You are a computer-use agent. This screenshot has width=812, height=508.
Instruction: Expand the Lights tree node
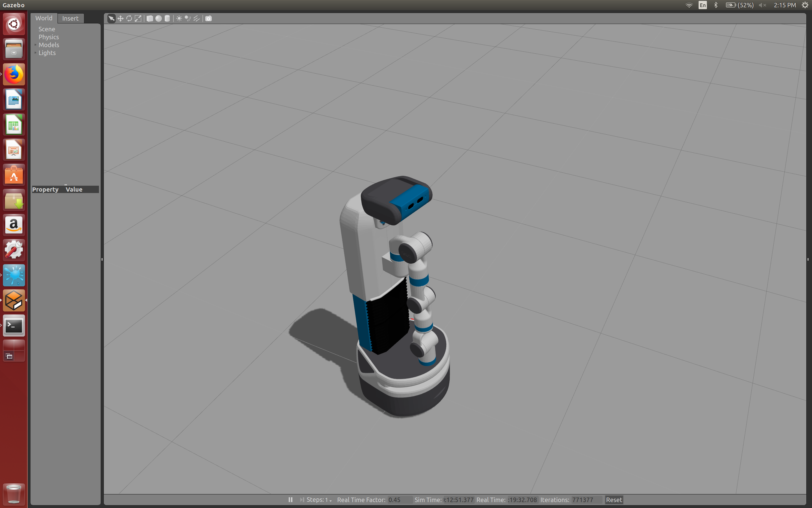click(x=35, y=53)
